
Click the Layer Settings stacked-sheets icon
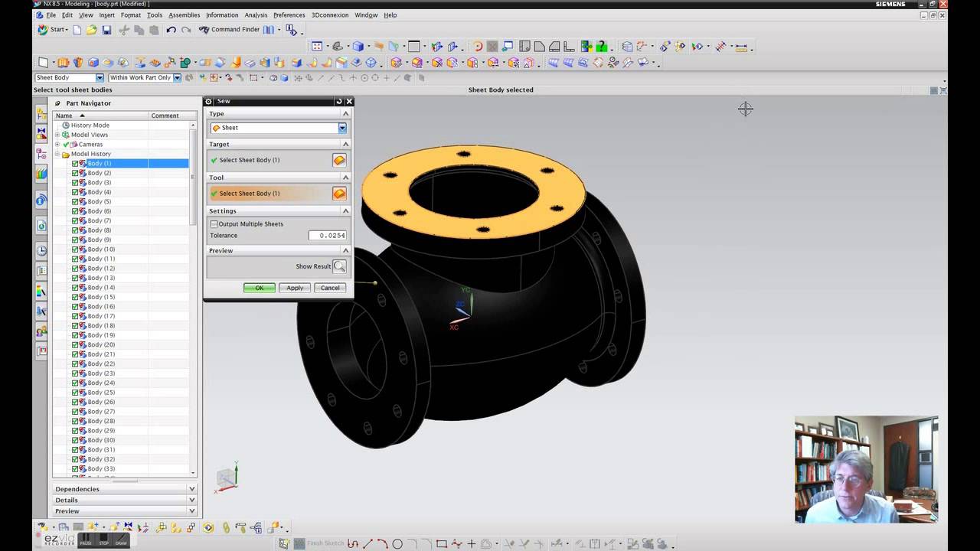tap(627, 47)
